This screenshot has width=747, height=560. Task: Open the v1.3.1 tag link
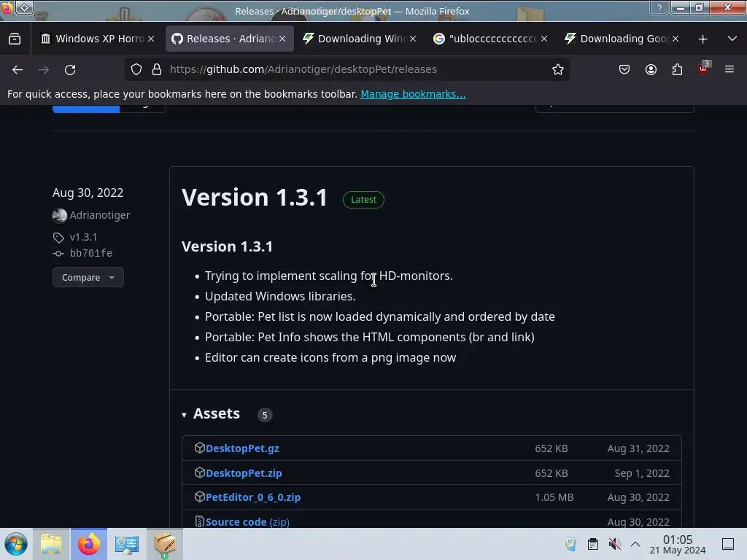pyautogui.click(x=83, y=237)
